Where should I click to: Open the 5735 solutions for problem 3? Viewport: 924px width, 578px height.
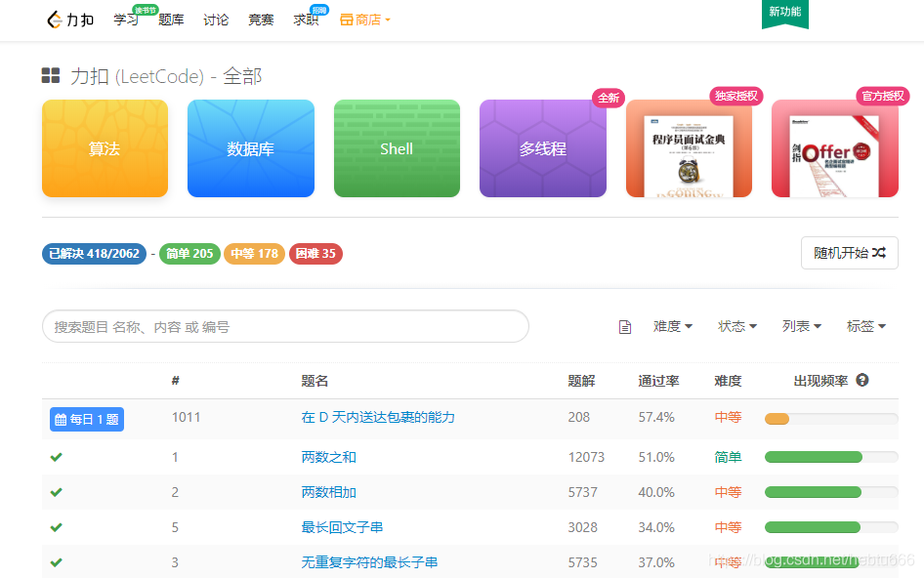pyautogui.click(x=583, y=562)
